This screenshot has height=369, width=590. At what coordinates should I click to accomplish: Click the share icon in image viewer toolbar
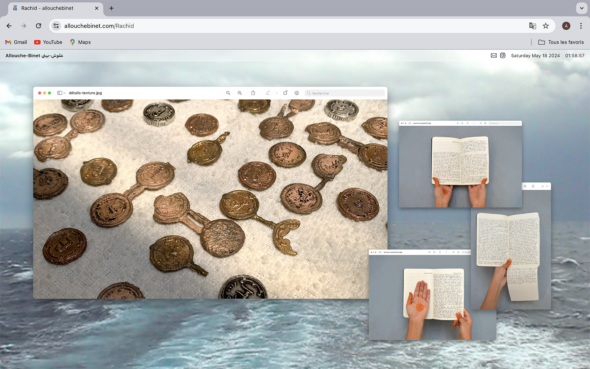pyautogui.click(x=253, y=93)
